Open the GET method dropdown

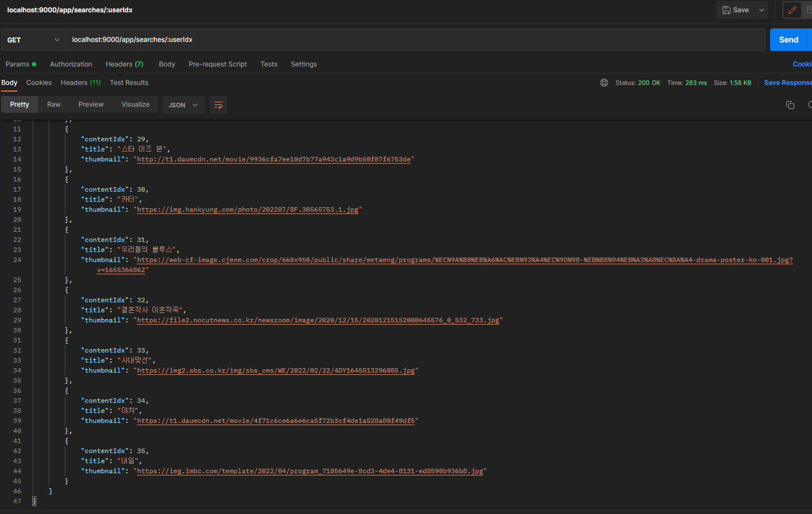(33, 40)
